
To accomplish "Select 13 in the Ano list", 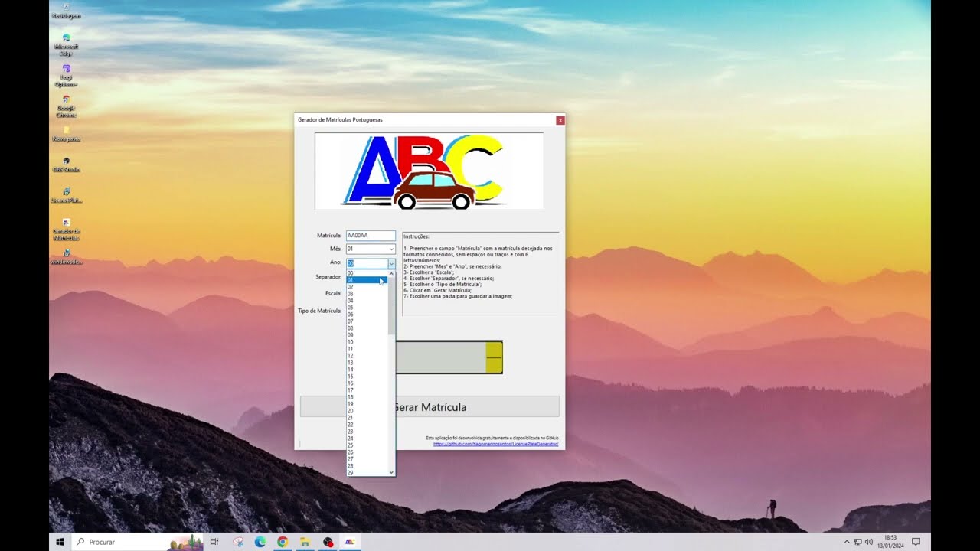I will click(367, 363).
